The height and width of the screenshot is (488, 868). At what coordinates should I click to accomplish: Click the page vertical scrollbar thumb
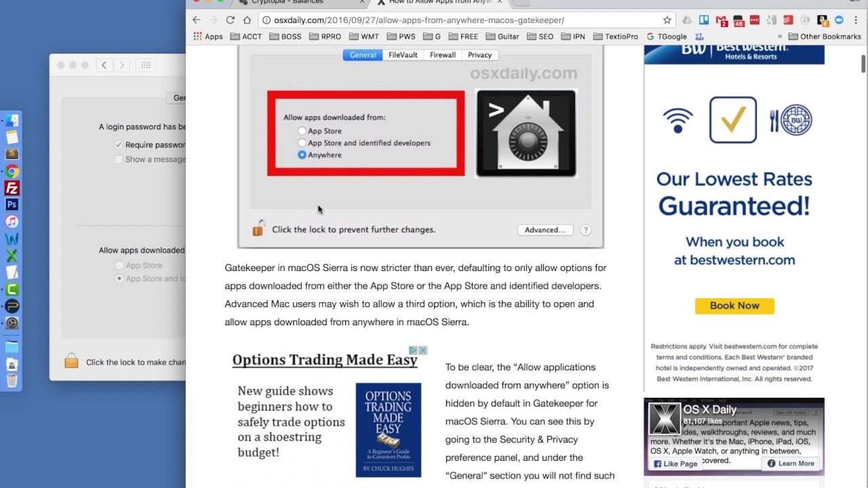pos(863,64)
